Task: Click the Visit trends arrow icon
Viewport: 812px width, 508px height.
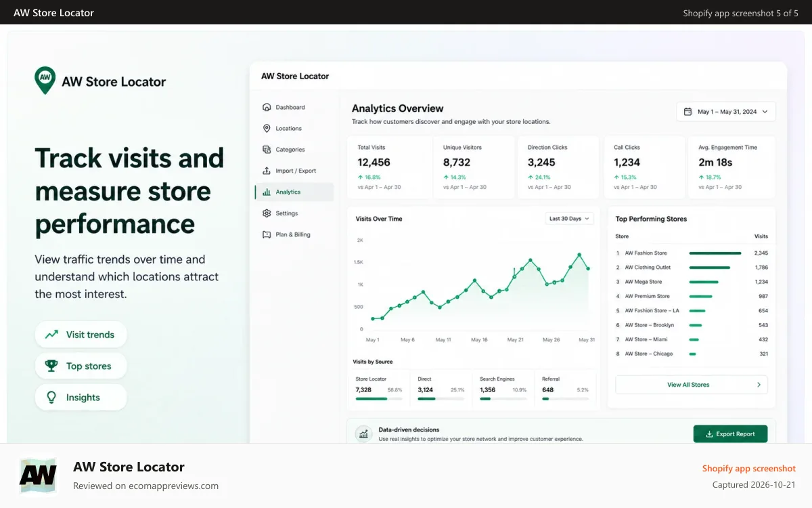Action: [51, 335]
